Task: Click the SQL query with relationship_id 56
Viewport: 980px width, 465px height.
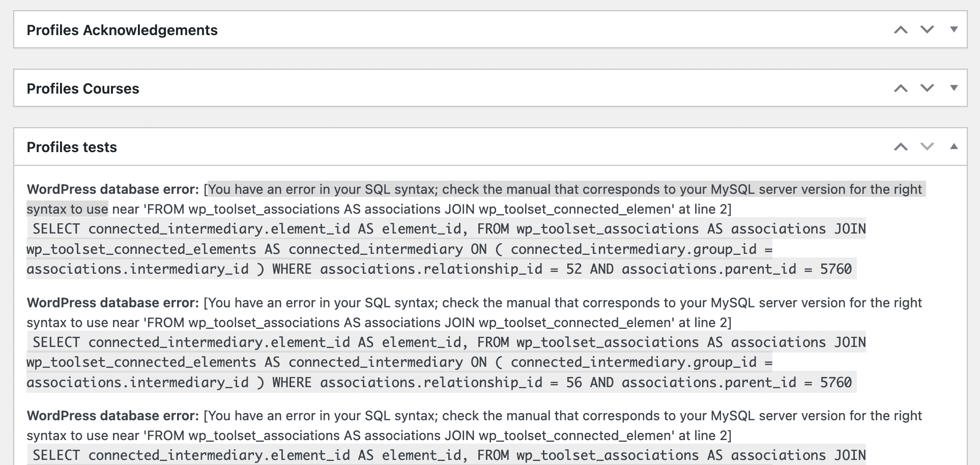Action: 438,363
